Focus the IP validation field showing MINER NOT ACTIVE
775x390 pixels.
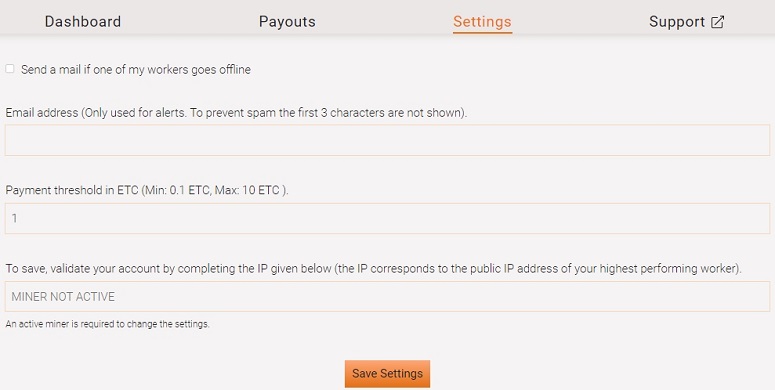tap(388, 297)
